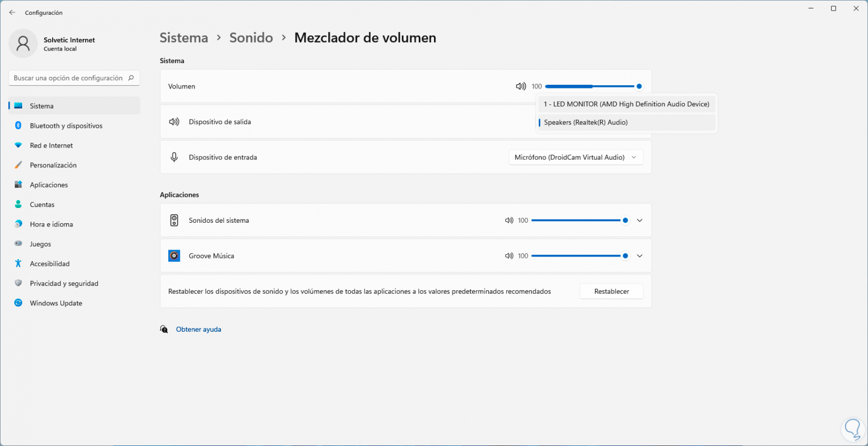Expand Sonidos del sistema options
The image size is (868, 446).
click(x=640, y=221)
